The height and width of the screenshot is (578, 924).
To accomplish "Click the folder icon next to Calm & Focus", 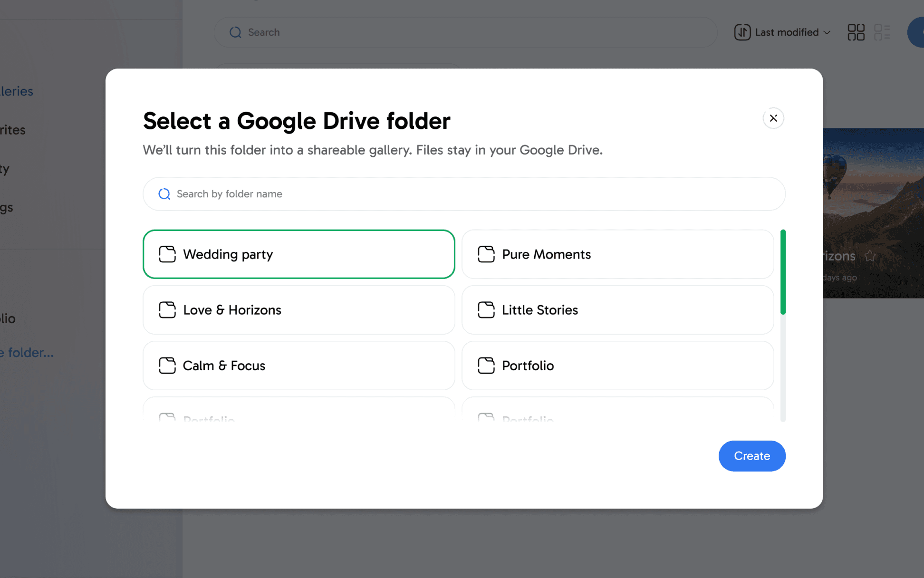I will tap(167, 366).
